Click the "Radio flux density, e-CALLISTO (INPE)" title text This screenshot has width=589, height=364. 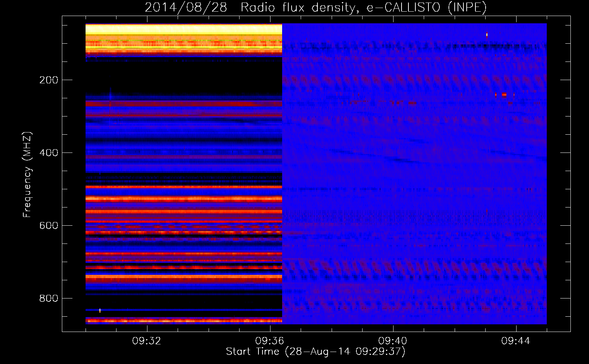click(x=364, y=8)
